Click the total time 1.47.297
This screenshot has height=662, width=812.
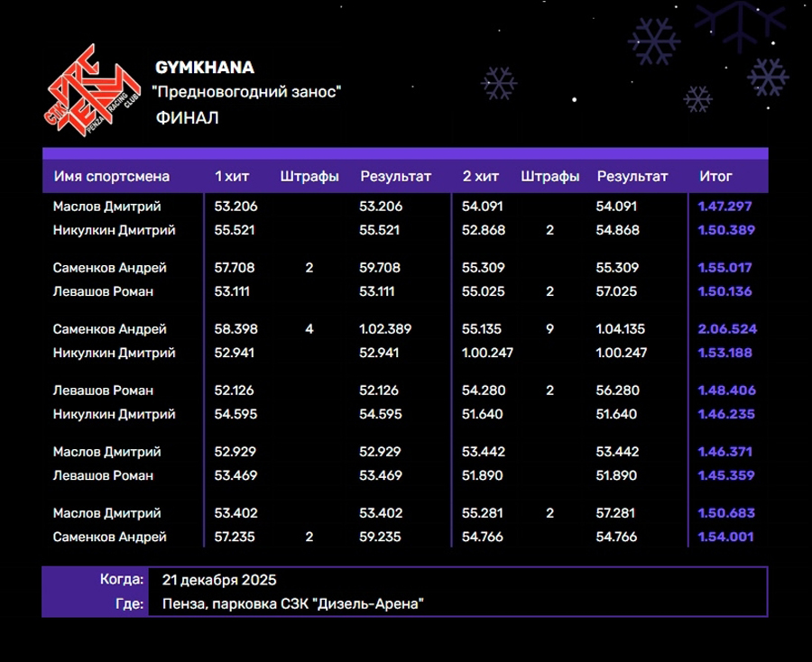tap(724, 207)
